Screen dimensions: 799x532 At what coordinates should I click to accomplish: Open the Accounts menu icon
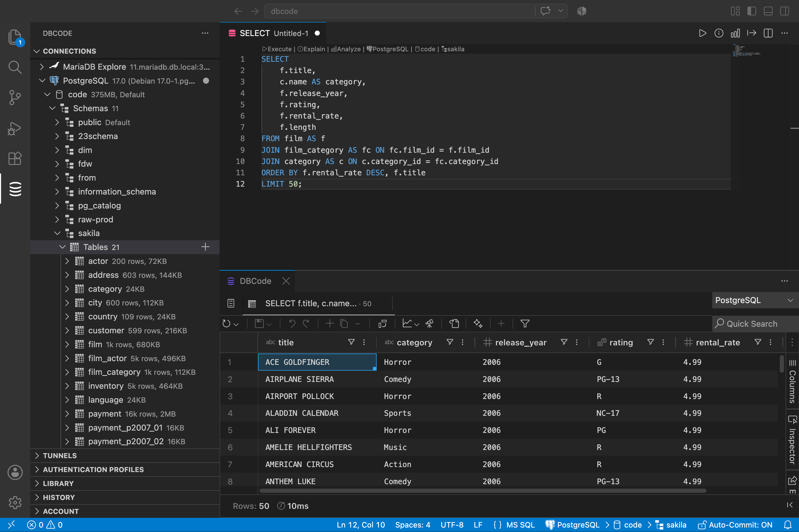(x=15, y=472)
